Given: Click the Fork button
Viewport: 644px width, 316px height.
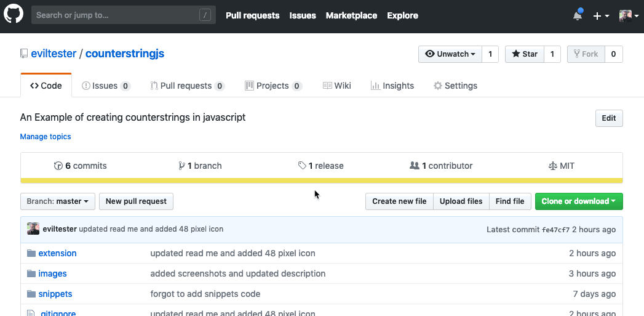Looking at the screenshot, I should (x=586, y=54).
